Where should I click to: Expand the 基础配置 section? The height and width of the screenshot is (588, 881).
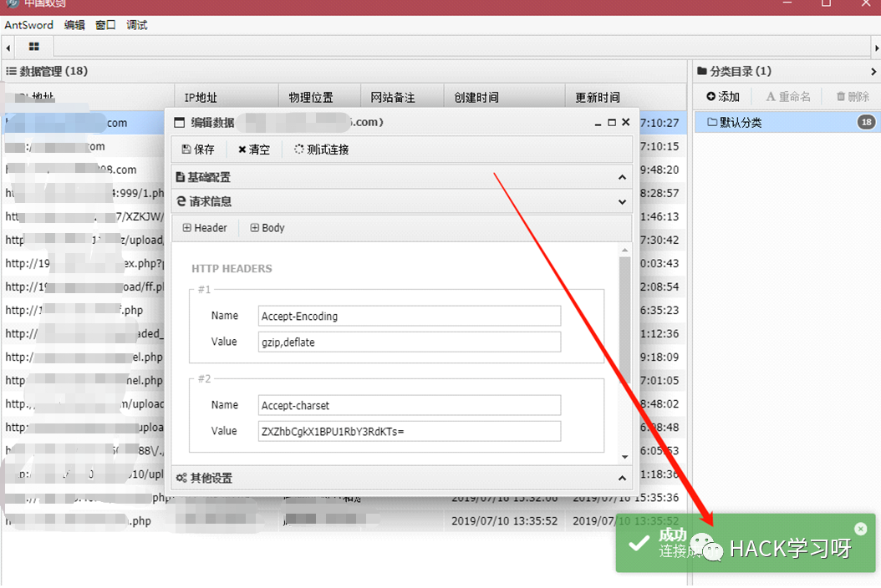tap(402, 177)
